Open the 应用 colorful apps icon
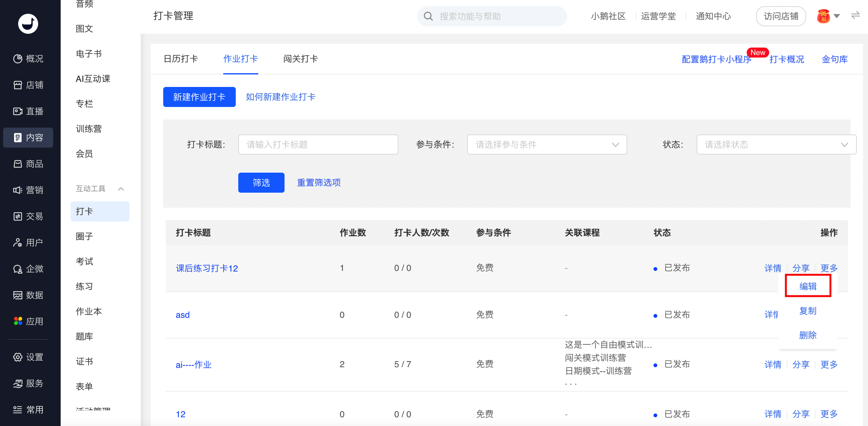The width and height of the screenshot is (868, 426). pos(18,321)
